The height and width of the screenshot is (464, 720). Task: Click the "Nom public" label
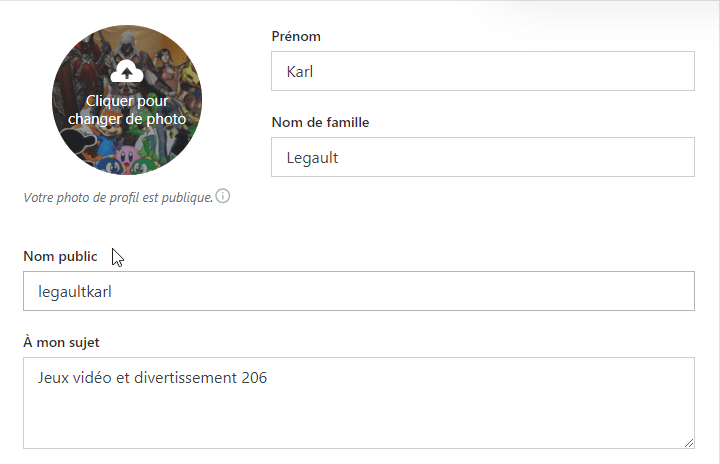tap(60, 256)
